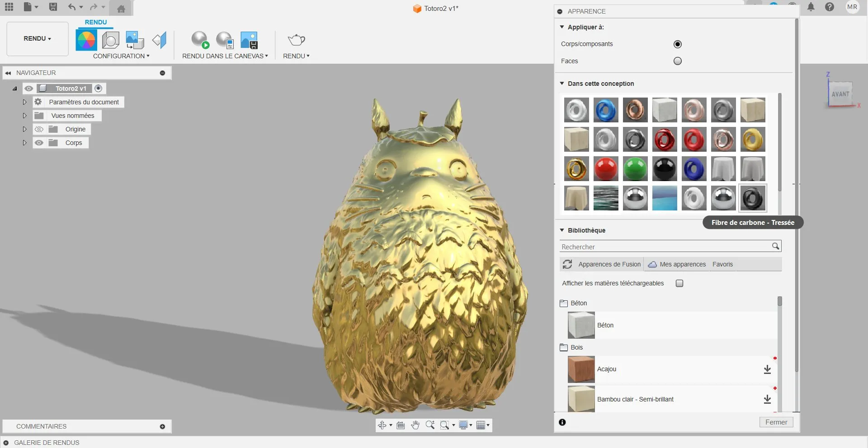
Task: Select Corps/composants radio button
Action: 678,44
